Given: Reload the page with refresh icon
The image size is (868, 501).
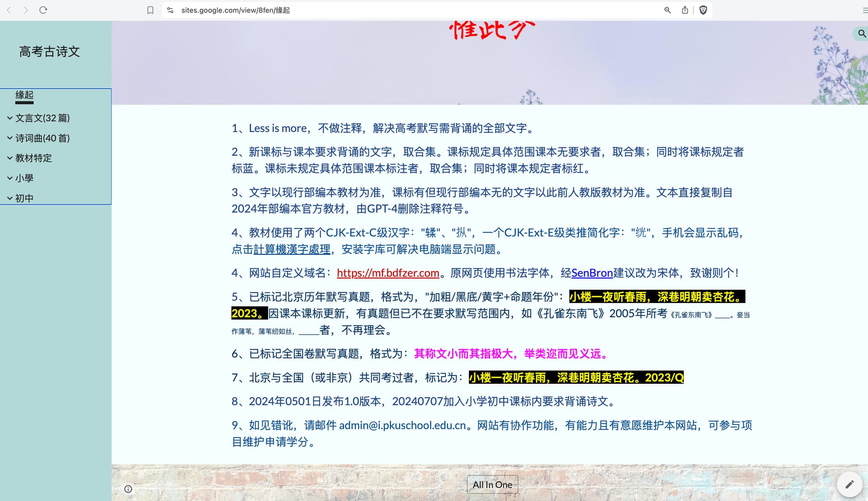Looking at the screenshot, I should (x=43, y=10).
